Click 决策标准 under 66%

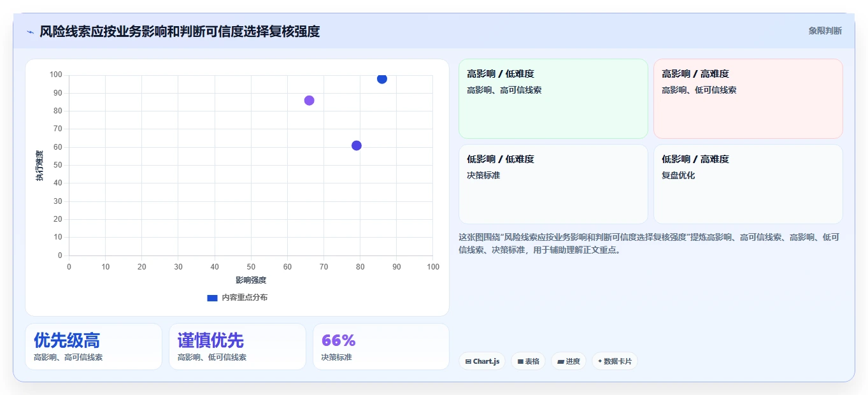[x=336, y=357]
